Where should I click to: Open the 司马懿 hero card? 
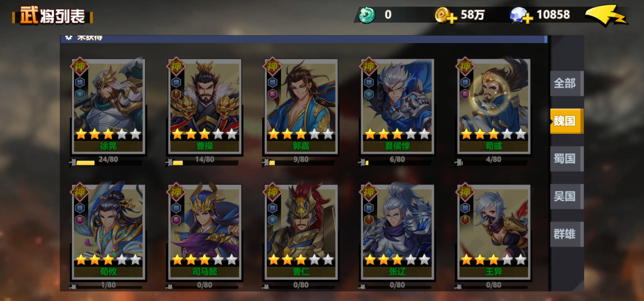tap(205, 231)
